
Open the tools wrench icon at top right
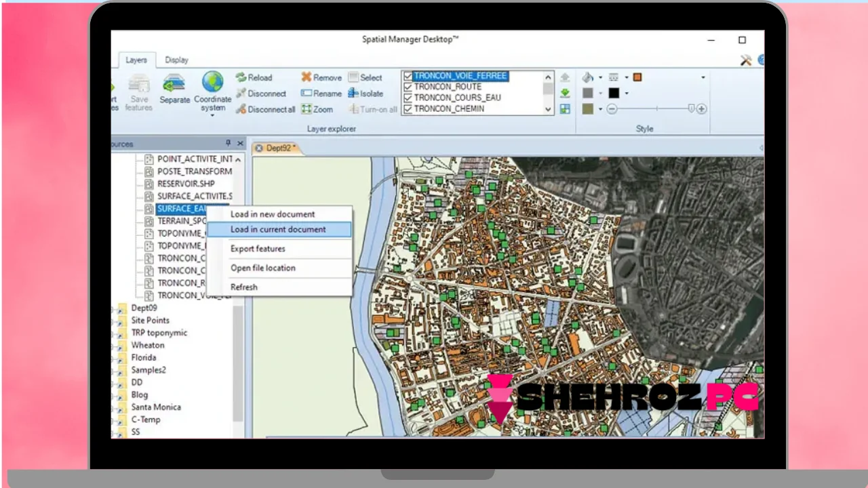click(x=746, y=60)
